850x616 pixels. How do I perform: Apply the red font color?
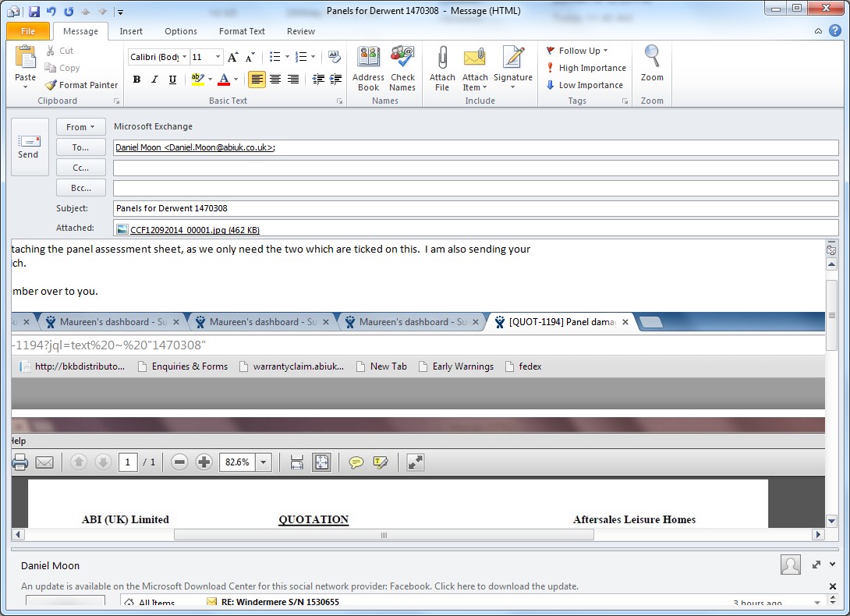(x=224, y=80)
